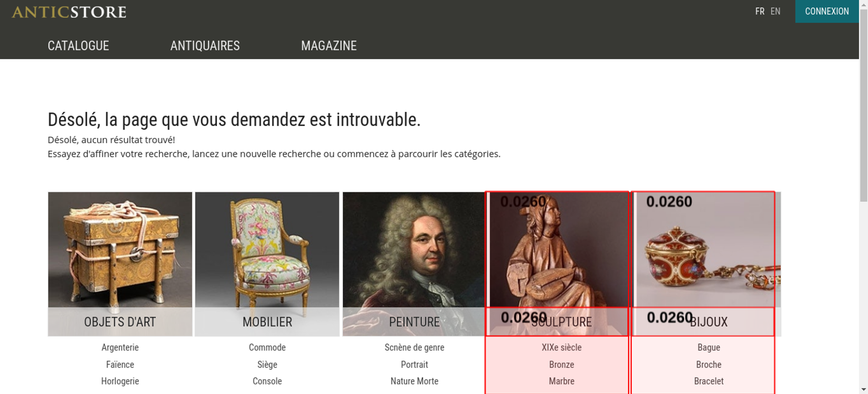This screenshot has width=868, height=394.
Task: Open the Scène de genre link
Action: (414, 347)
